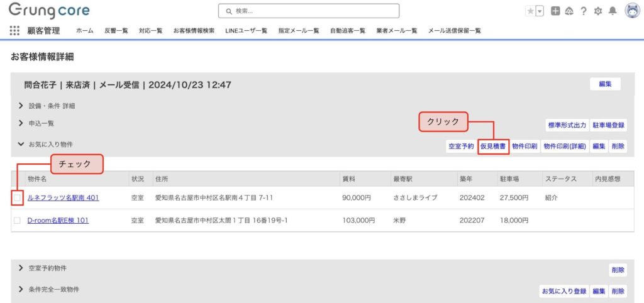Click the 仮見積書 button
The width and height of the screenshot is (644, 303).
[493, 146]
